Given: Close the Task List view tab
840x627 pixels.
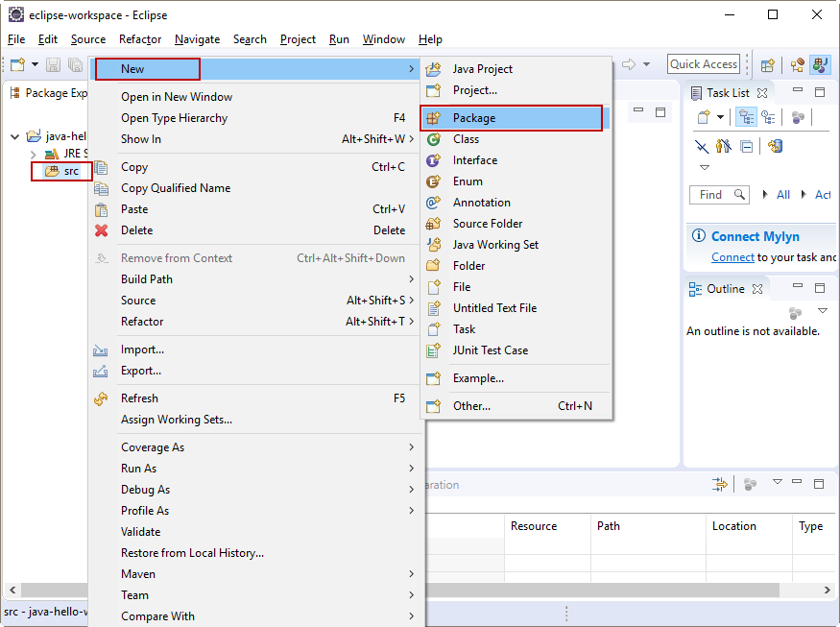Looking at the screenshot, I should 762,93.
